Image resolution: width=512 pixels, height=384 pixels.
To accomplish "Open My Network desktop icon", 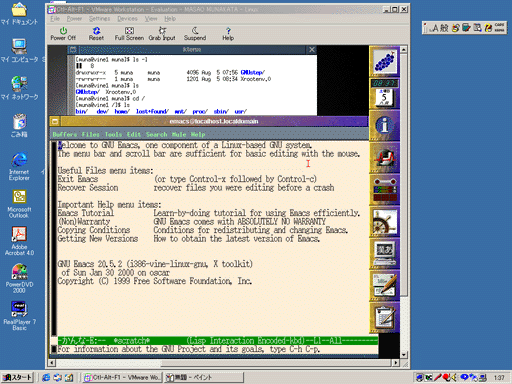I will pyautogui.click(x=19, y=88).
